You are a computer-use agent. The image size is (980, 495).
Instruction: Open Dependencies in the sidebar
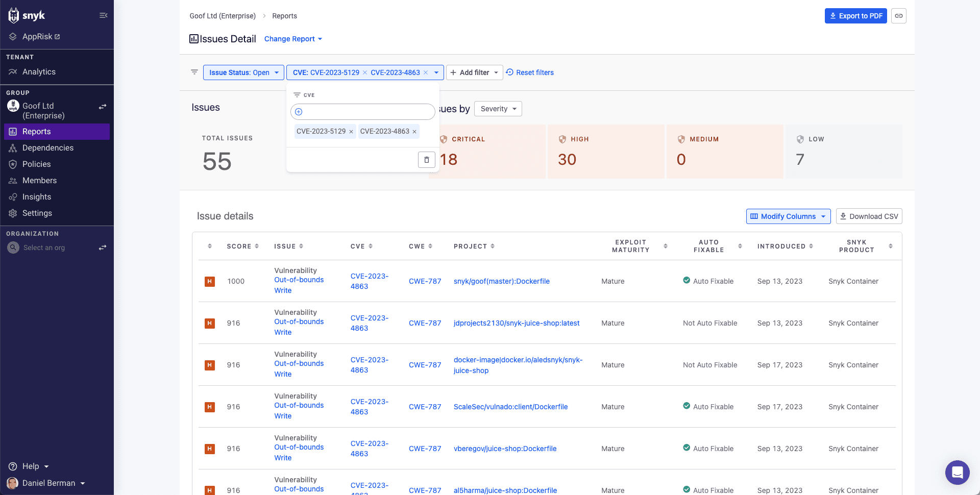48,148
